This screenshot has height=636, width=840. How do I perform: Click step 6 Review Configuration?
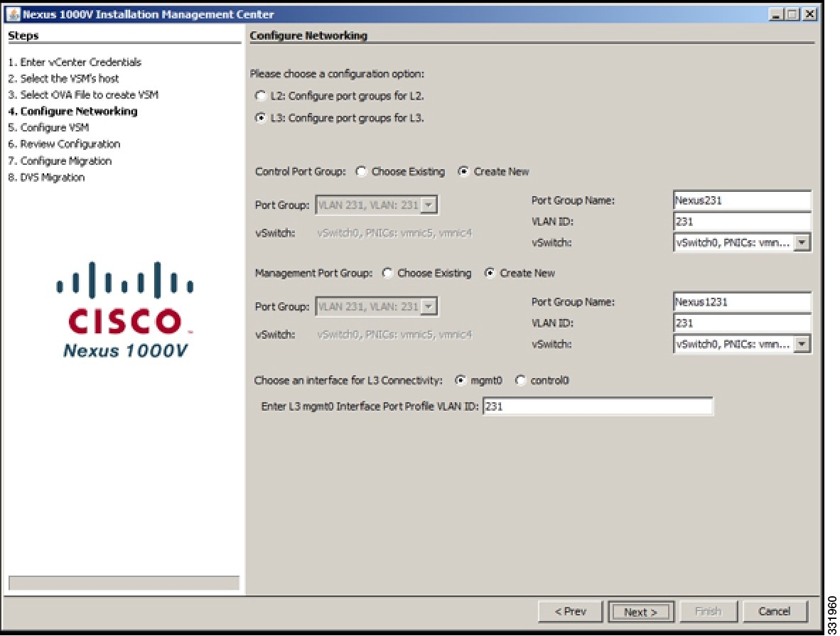click(64, 144)
